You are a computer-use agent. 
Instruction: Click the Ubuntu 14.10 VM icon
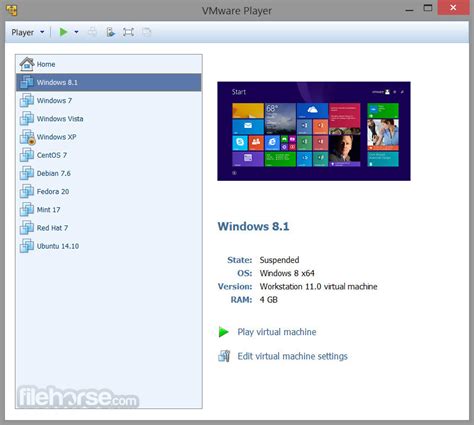(27, 246)
